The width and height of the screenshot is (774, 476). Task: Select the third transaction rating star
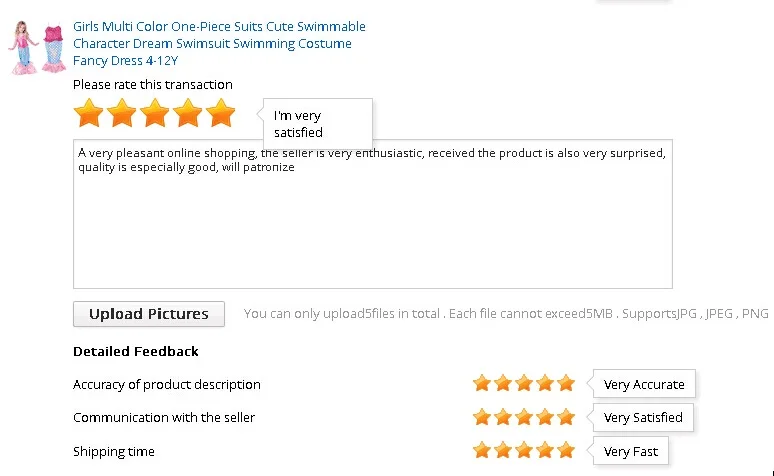pos(155,113)
